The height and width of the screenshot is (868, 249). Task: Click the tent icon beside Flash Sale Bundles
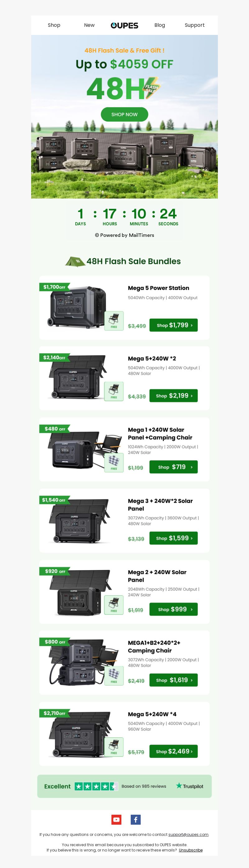coord(75,261)
